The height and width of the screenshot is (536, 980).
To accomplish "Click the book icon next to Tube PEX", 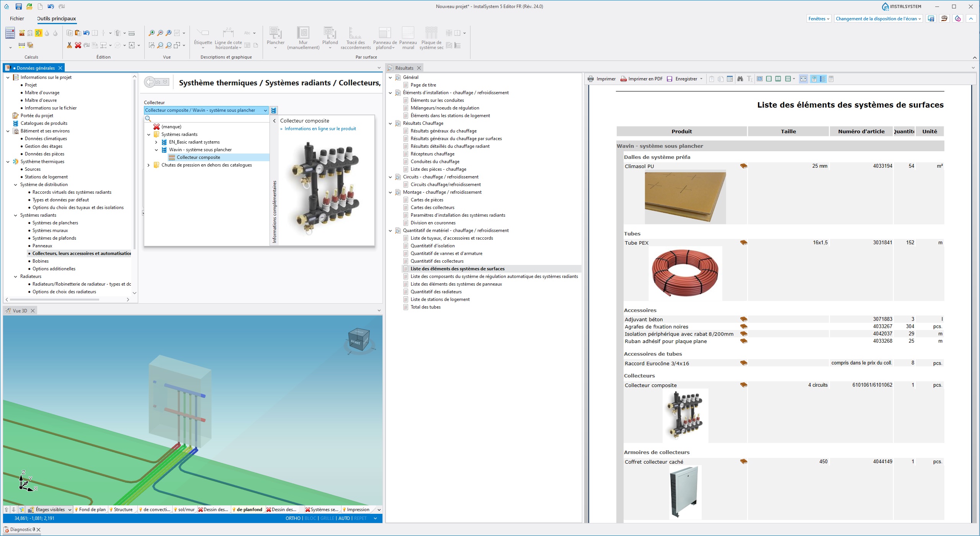I will click(743, 242).
